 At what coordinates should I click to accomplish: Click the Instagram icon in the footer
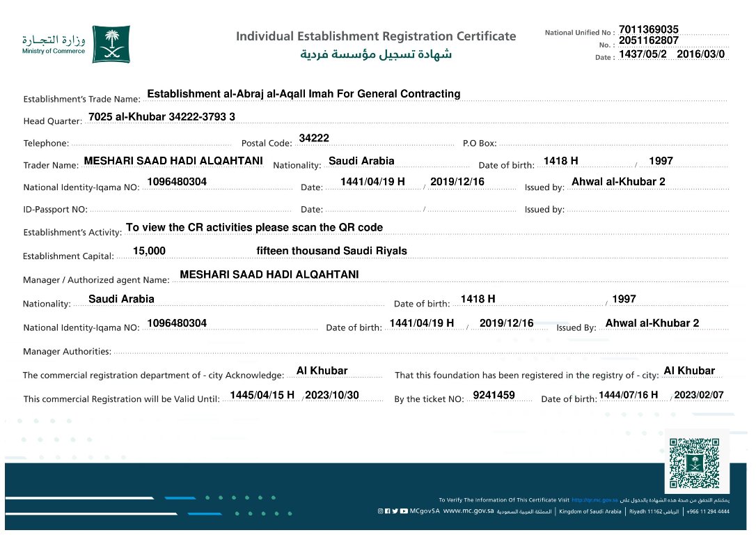tap(380, 511)
